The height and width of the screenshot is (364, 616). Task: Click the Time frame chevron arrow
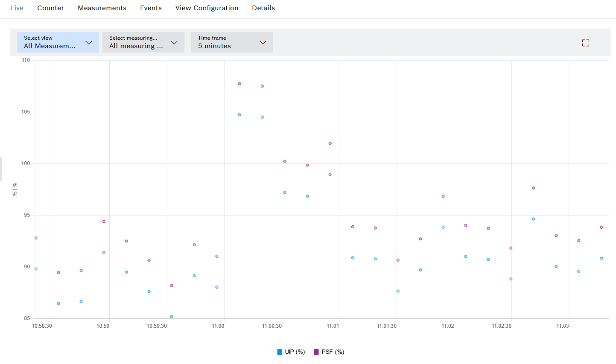point(263,43)
